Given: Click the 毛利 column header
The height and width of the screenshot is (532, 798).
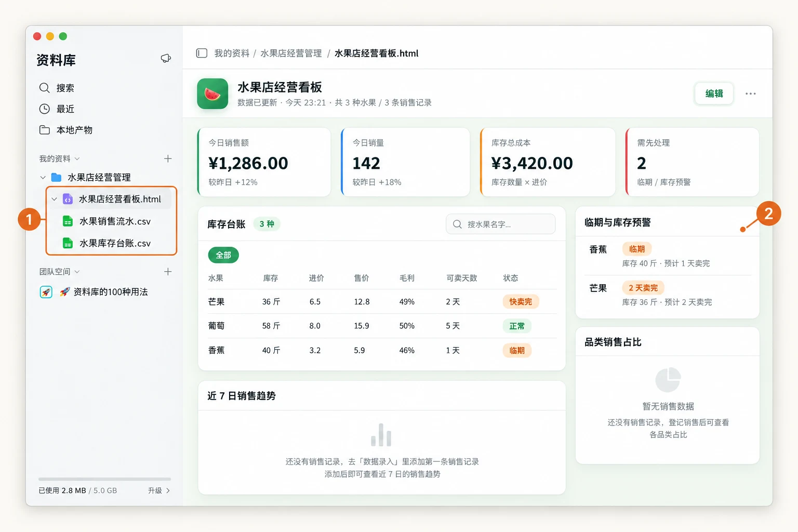Looking at the screenshot, I should coord(407,278).
